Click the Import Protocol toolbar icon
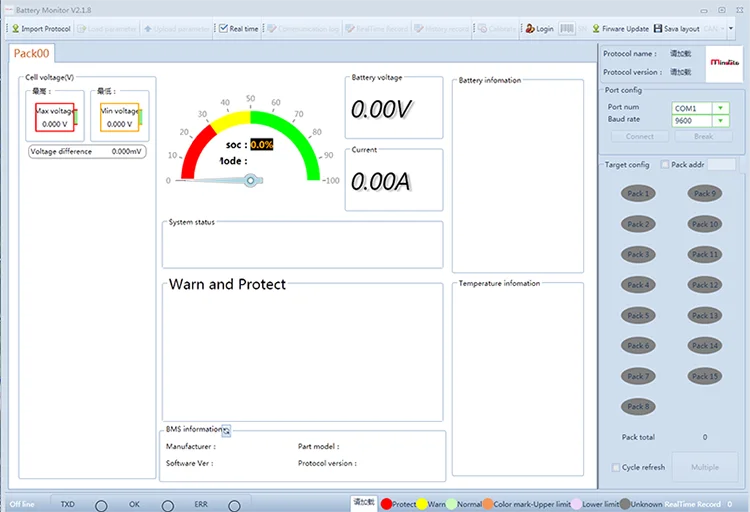This screenshot has width=750, height=512. coord(15,29)
